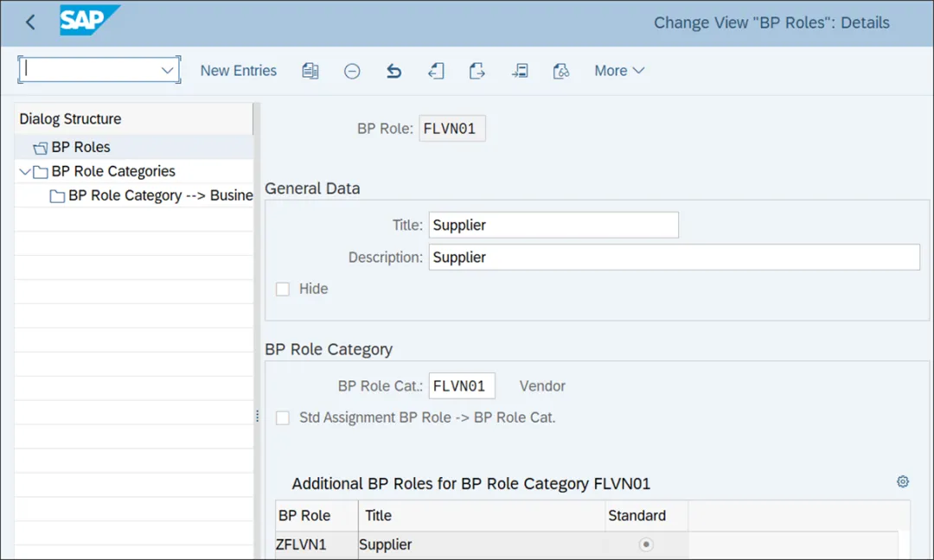
Task: Click the glasses-on-document toolbar icon
Action: pos(561,71)
